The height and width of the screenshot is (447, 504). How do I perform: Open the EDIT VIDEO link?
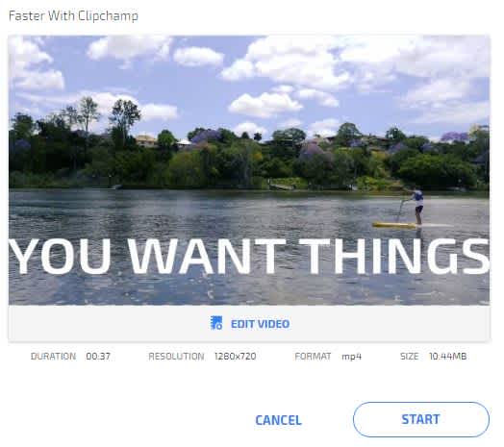[x=260, y=324]
